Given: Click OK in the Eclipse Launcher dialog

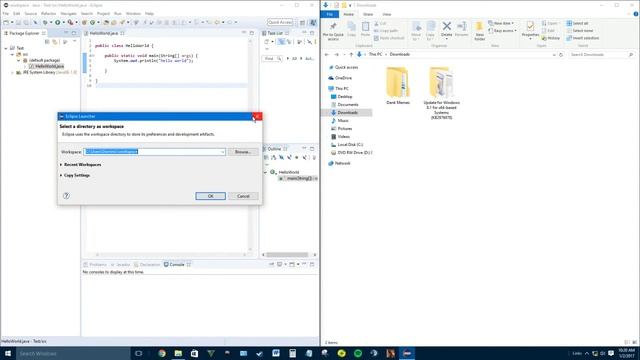Looking at the screenshot, I should tap(210, 196).
